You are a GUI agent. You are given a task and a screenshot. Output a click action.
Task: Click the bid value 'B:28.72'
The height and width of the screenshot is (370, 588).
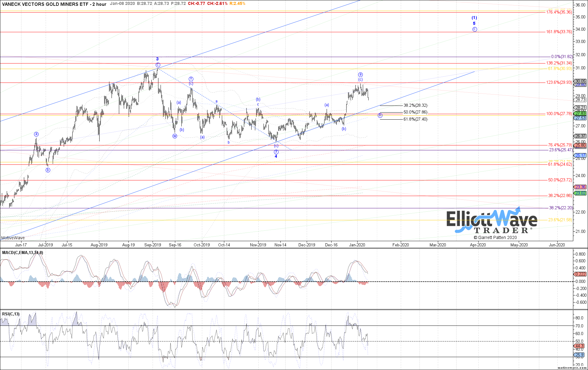coord(144,4)
